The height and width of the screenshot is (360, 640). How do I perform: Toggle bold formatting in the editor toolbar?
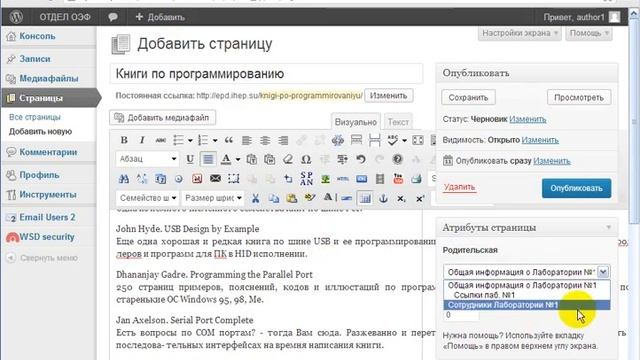pos(124,140)
